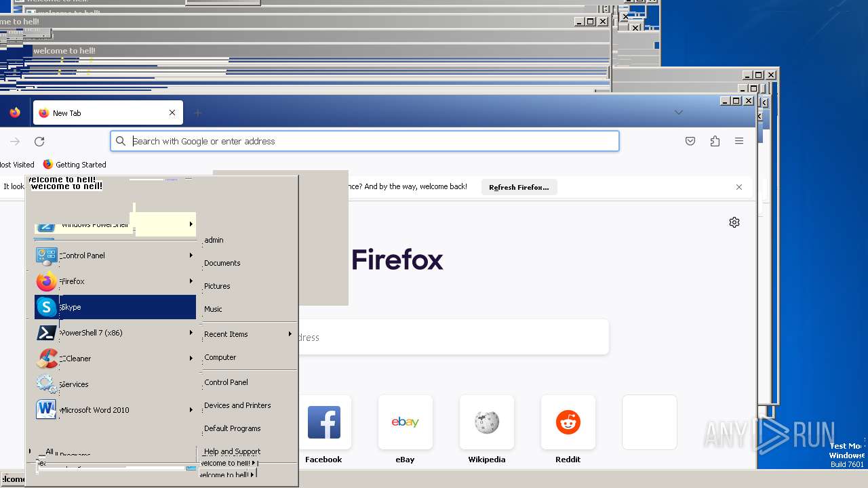This screenshot has height=488, width=868.
Task: Expand Control Panel submenu arrow in program list
Action: coord(191,256)
